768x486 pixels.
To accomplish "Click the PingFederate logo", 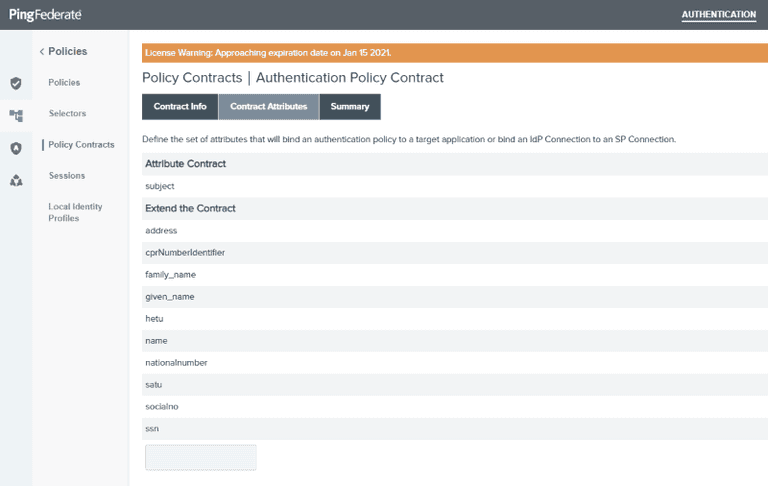I will click(46, 14).
